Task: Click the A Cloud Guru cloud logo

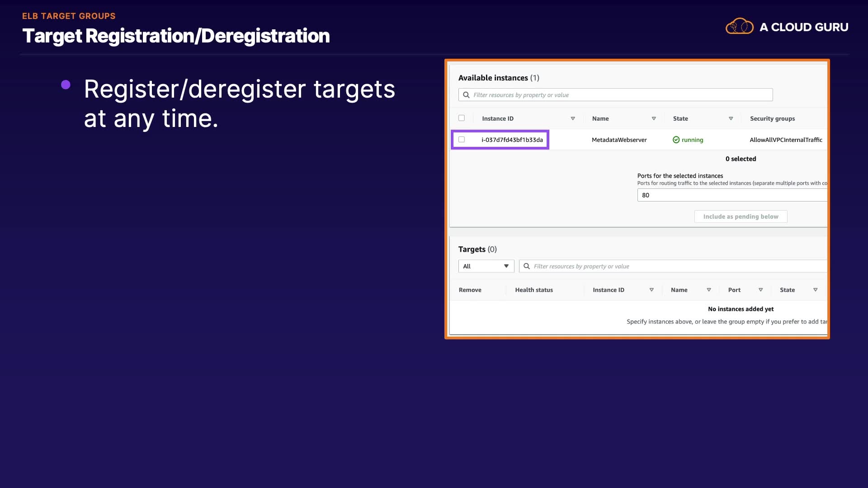Action: click(739, 27)
